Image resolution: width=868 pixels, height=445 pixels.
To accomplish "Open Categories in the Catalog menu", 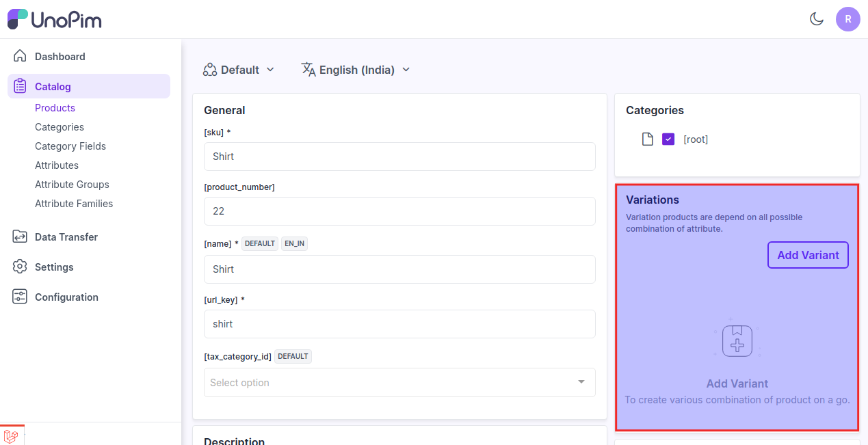I will tap(60, 127).
